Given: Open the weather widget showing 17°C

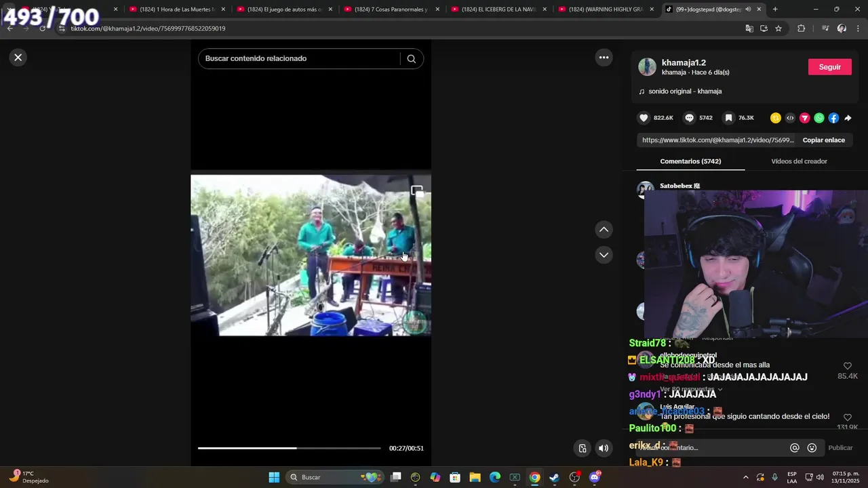Looking at the screenshot, I should point(27,477).
